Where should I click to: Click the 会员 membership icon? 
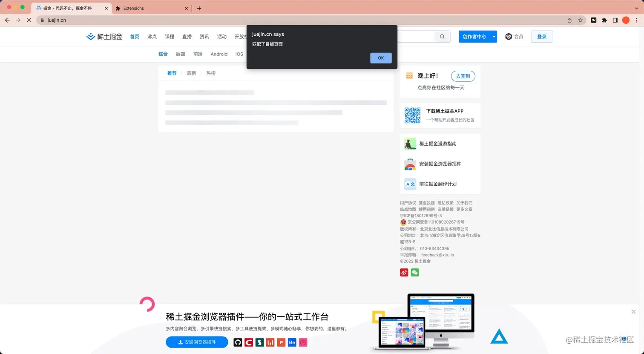tap(509, 37)
